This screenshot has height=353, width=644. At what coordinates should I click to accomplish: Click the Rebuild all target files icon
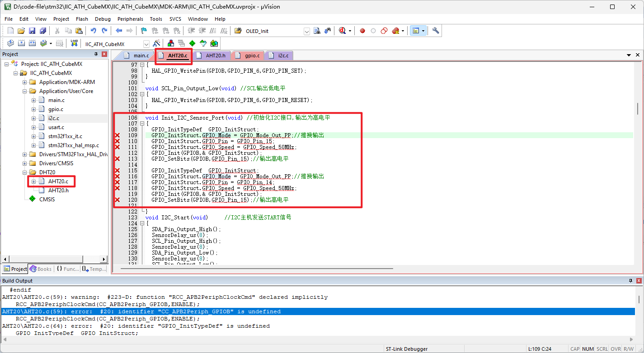tap(32, 43)
